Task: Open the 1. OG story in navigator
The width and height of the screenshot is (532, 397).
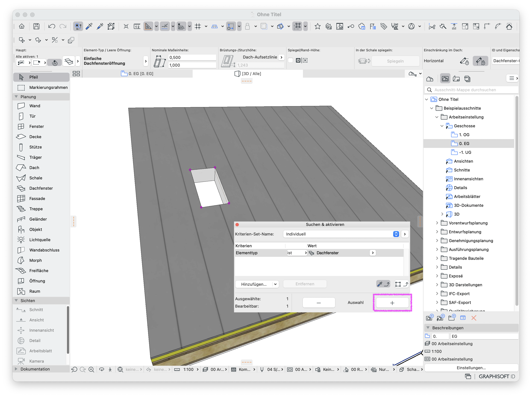Action: click(464, 135)
